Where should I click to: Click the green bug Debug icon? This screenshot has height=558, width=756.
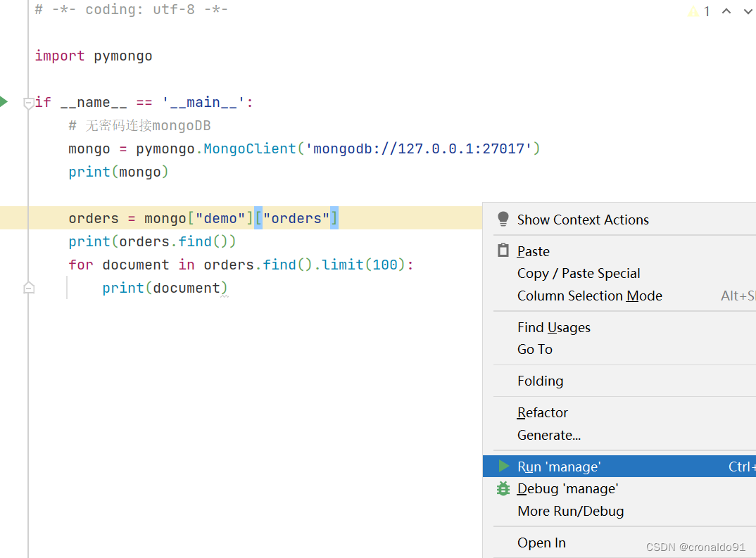[x=503, y=488]
